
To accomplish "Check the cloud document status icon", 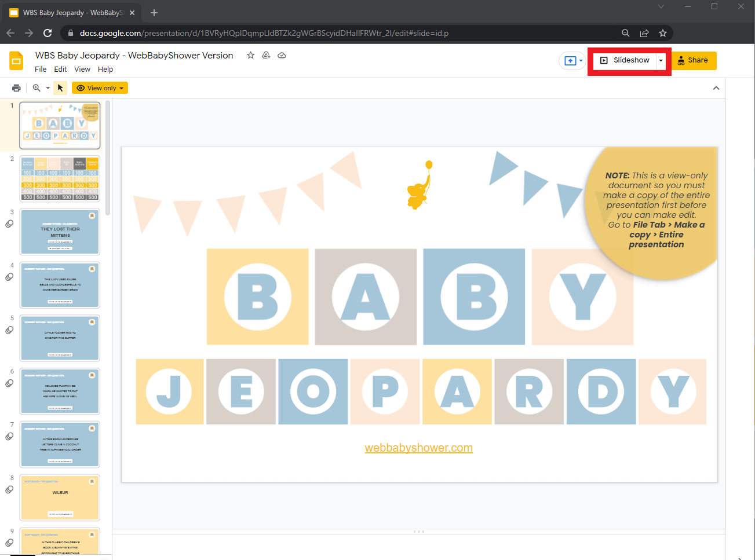I will coord(282,56).
